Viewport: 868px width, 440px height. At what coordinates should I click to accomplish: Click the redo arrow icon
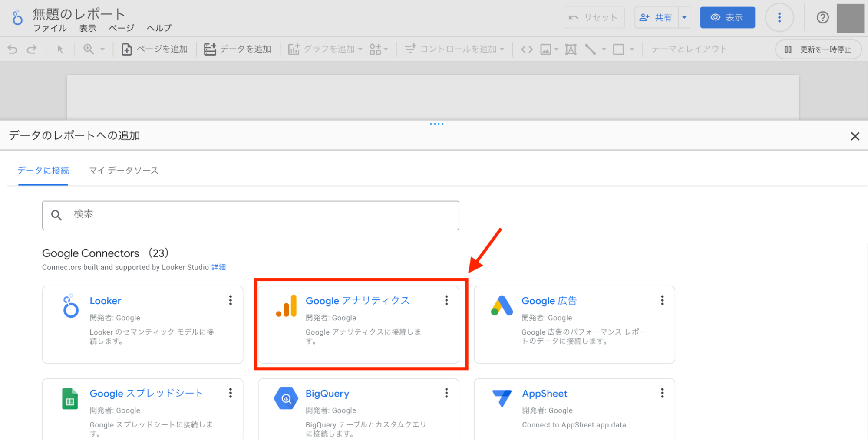pos(32,49)
